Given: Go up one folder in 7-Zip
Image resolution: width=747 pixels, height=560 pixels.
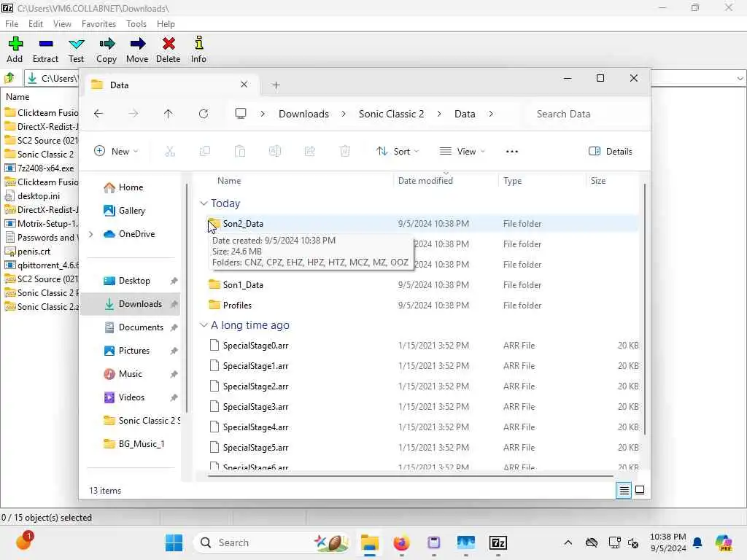Looking at the screenshot, I should tap(9, 77).
